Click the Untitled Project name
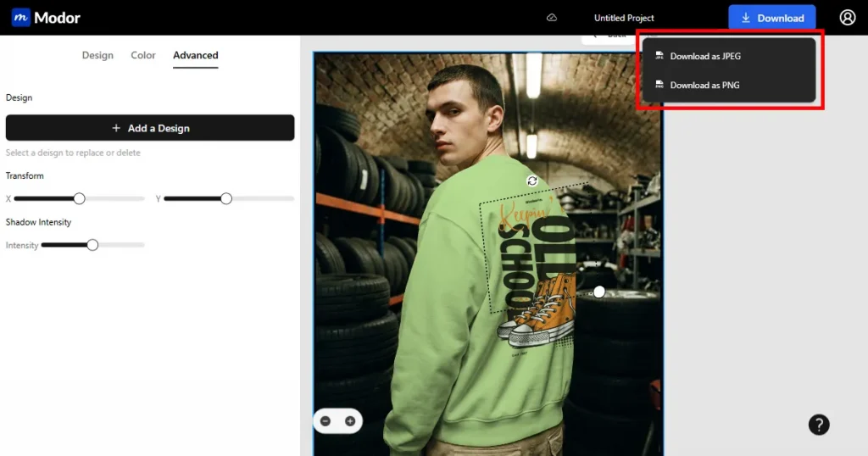 pyautogui.click(x=624, y=18)
